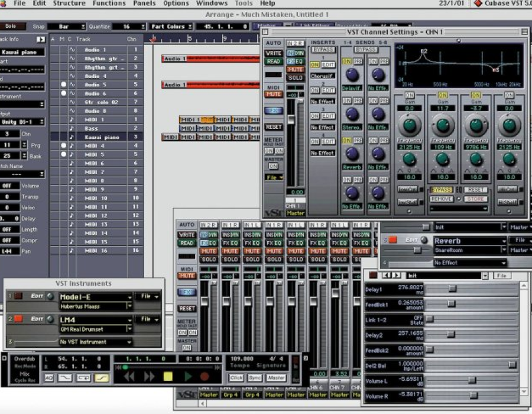The width and height of the screenshot is (532, 414).
Task: Click the EQ REMOVE button
Action: point(442,199)
